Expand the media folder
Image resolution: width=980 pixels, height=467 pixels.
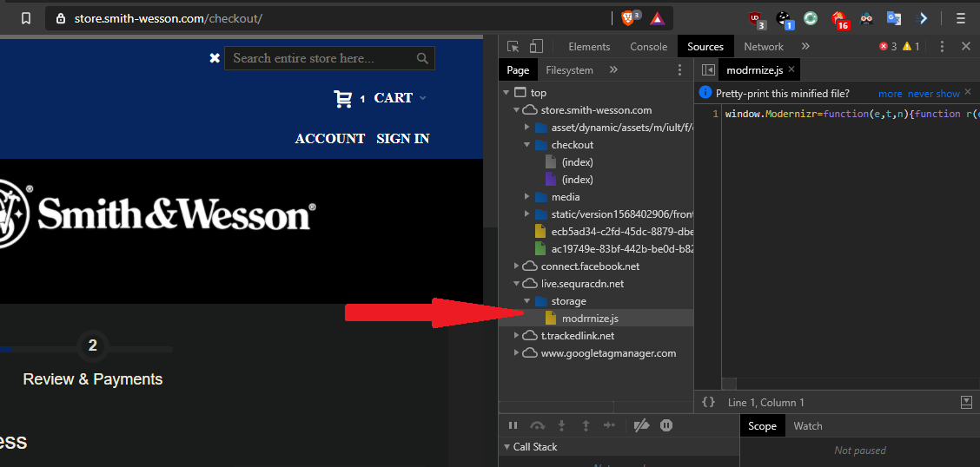[526, 197]
